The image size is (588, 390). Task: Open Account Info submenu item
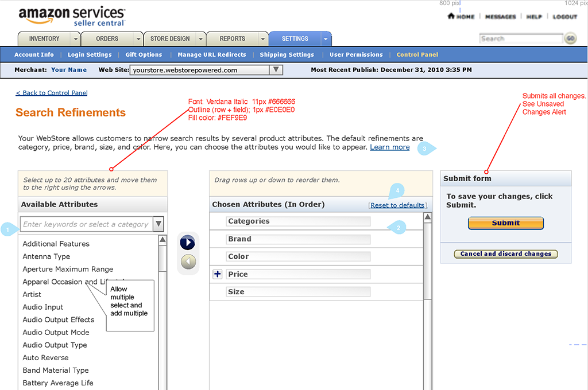[34, 54]
